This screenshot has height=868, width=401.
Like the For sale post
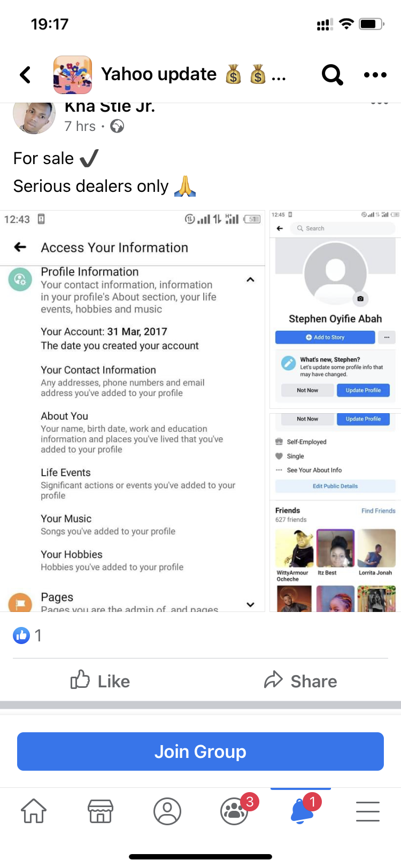point(101,681)
